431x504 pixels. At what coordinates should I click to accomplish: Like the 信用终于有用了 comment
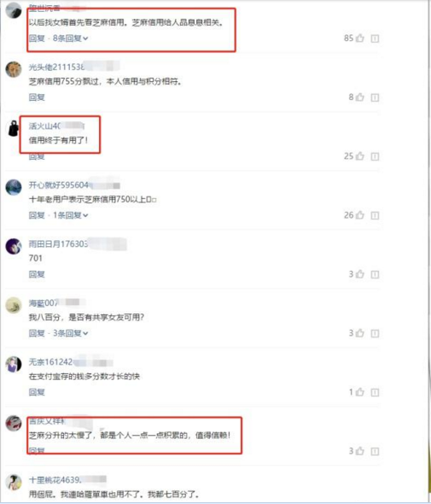[360, 155]
